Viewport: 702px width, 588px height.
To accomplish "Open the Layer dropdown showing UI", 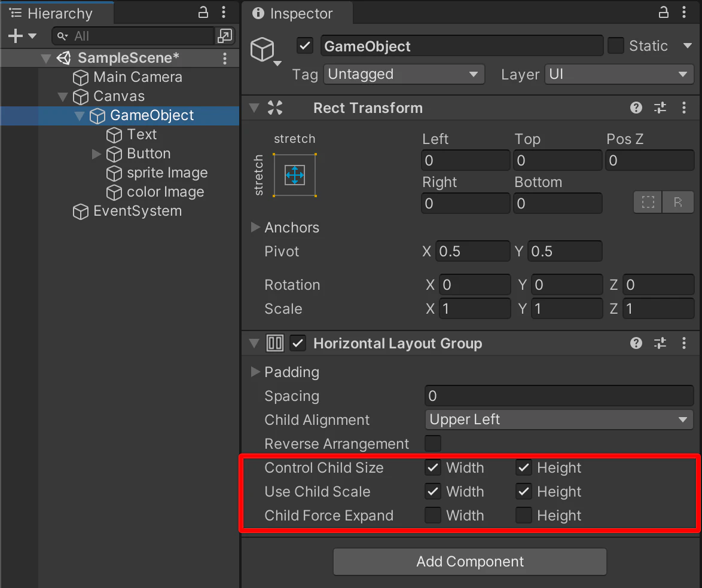I will click(619, 74).
